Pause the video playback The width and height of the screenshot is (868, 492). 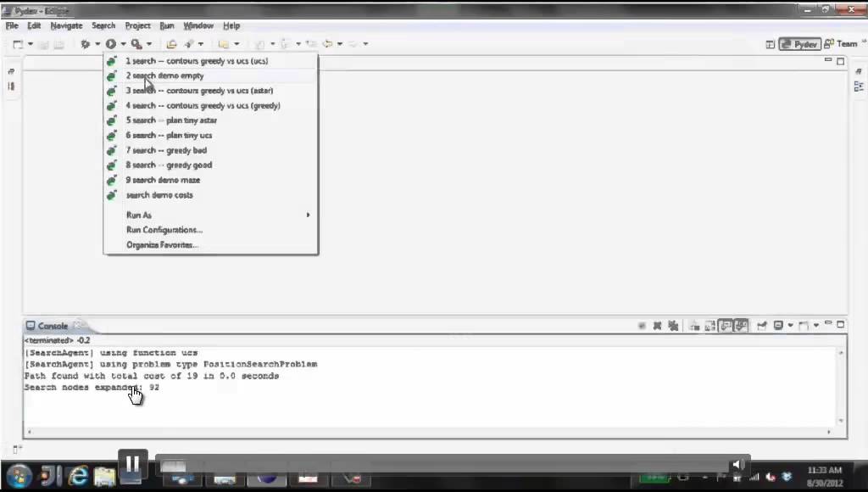[132, 464]
